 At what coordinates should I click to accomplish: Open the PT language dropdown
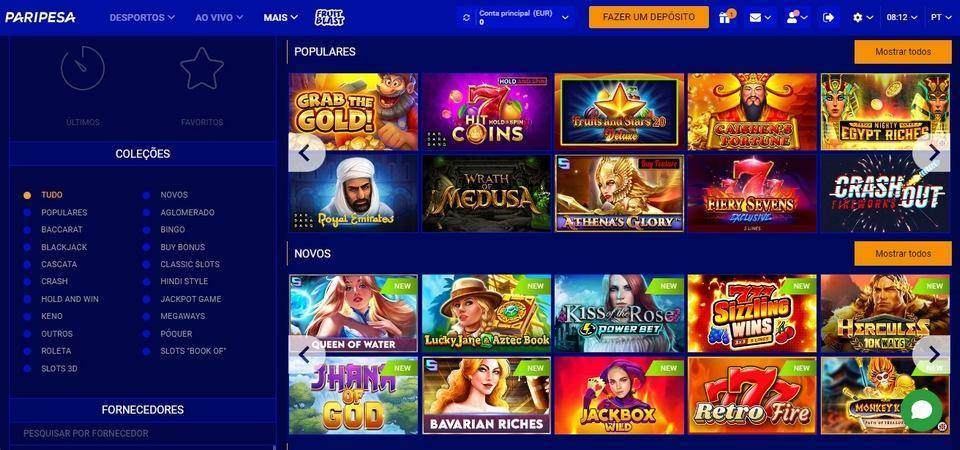[x=940, y=18]
